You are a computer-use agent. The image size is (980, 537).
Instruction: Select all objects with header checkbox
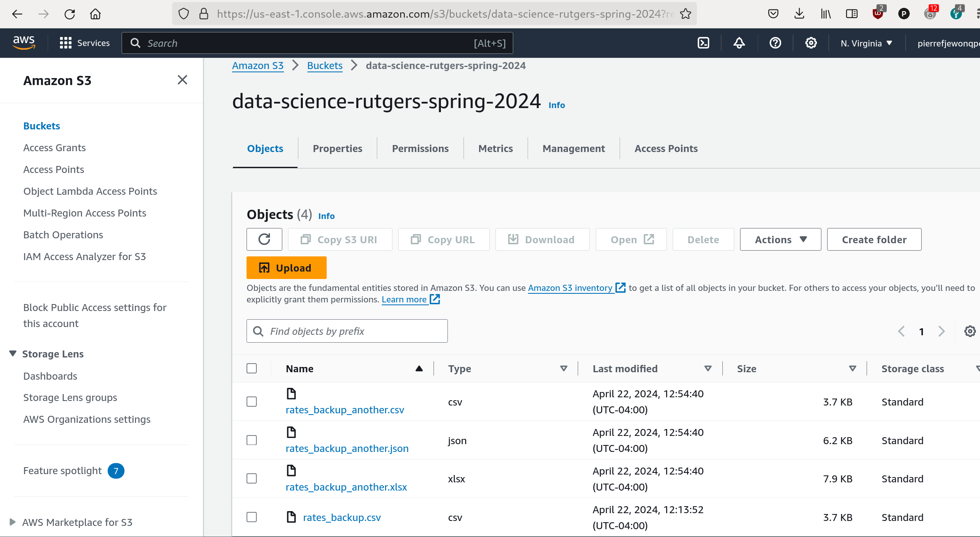pos(251,368)
